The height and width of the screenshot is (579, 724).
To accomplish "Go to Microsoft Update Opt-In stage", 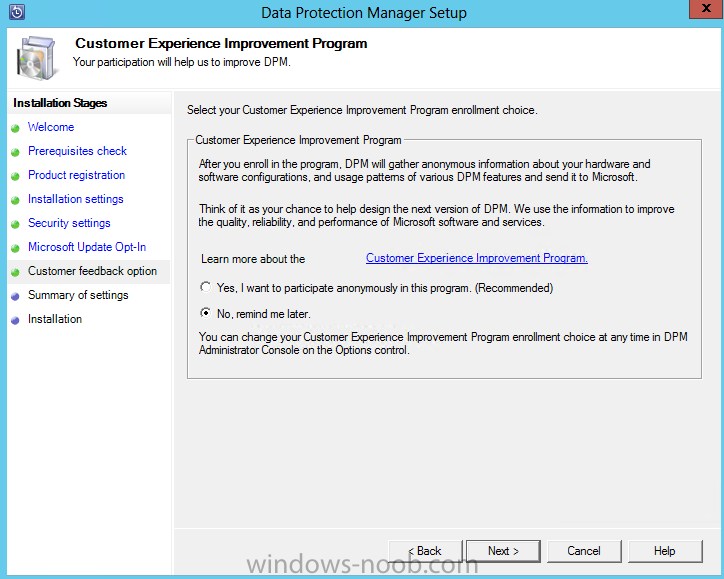I will [87, 247].
